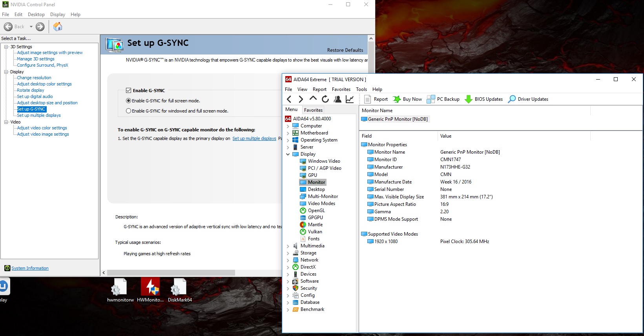
Task: Open Manage 3D settings task
Action: pyautogui.click(x=36, y=59)
